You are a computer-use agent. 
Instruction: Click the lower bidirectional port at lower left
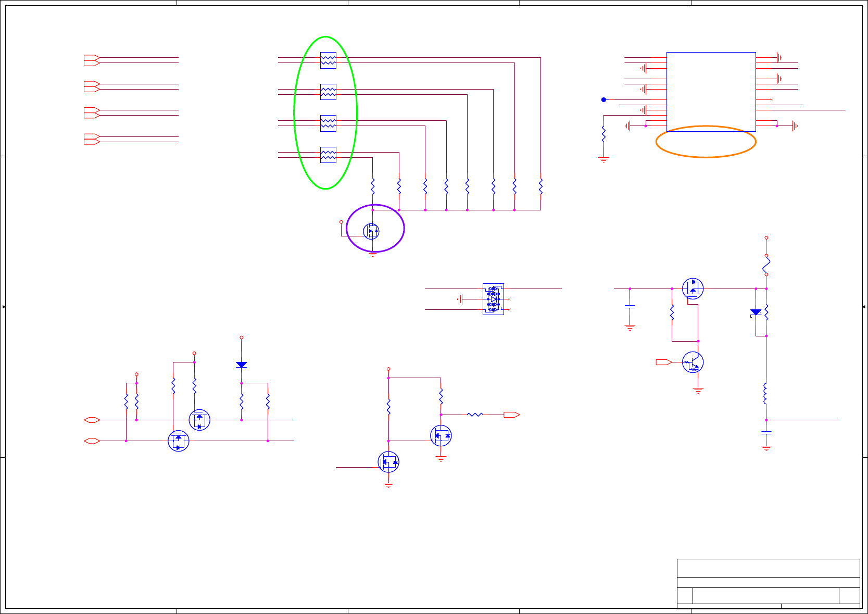click(92, 441)
